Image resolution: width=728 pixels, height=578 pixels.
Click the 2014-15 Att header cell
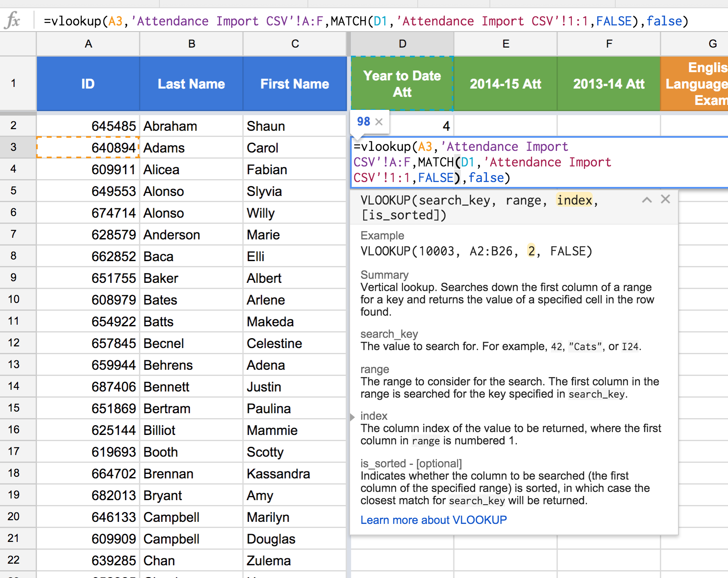point(506,84)
